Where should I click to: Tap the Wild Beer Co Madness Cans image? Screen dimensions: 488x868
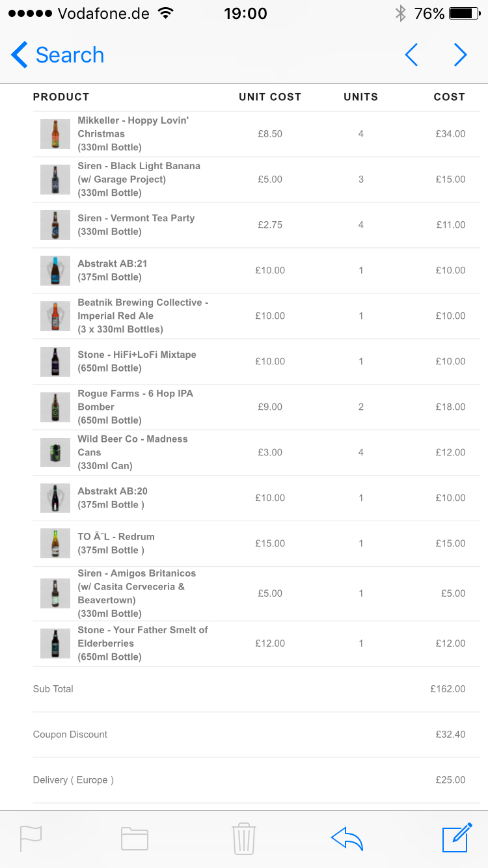click(x=55, y=452)
